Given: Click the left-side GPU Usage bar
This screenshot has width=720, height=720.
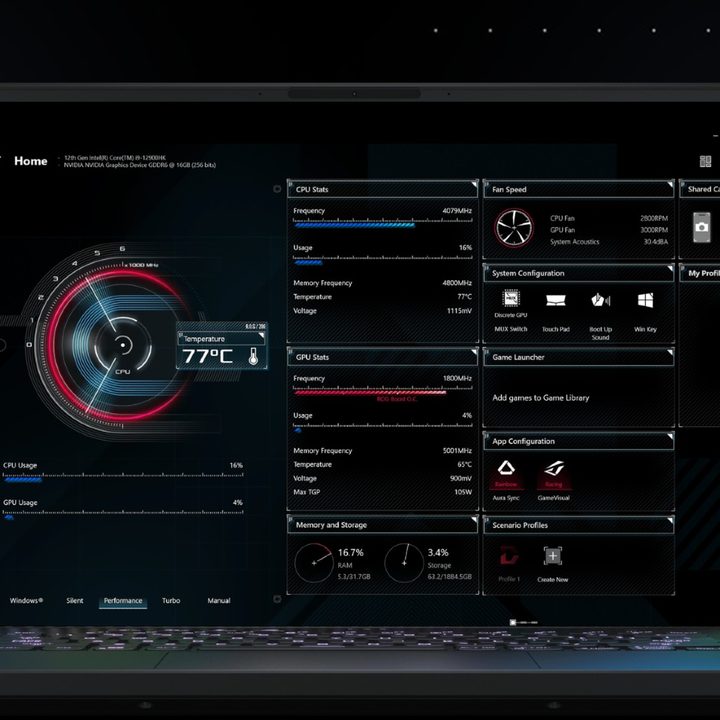Looking at the screenshot, I should 123,515.
